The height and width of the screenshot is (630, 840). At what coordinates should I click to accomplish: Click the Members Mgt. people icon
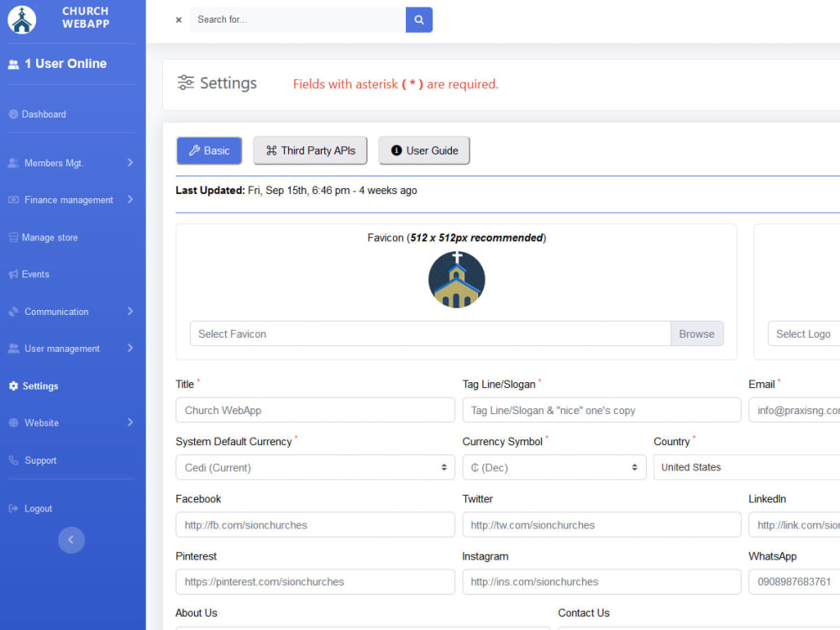13,163
